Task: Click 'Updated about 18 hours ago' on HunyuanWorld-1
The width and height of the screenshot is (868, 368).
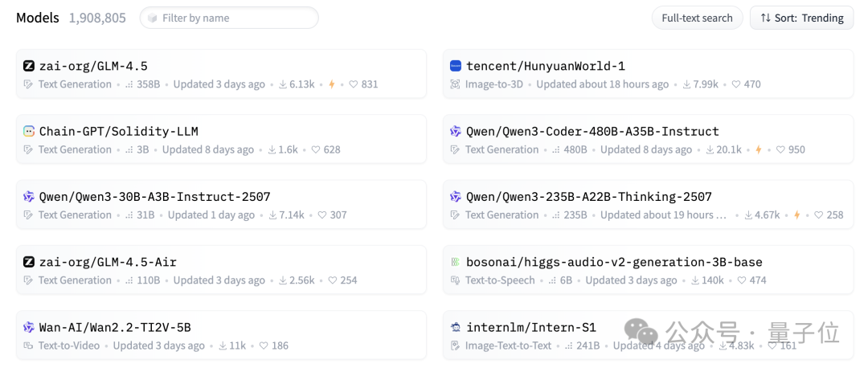Action: 602,84
